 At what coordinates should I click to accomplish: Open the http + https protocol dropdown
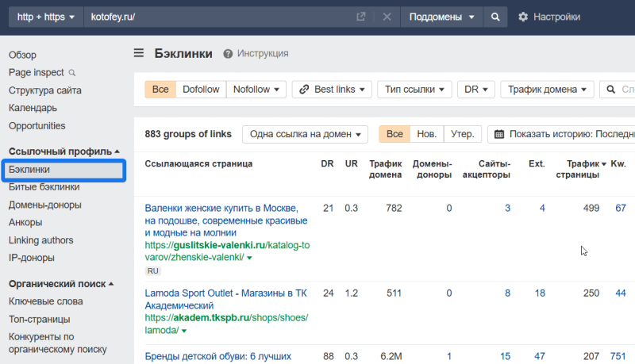pyautogui.click(x=46, y=17)
